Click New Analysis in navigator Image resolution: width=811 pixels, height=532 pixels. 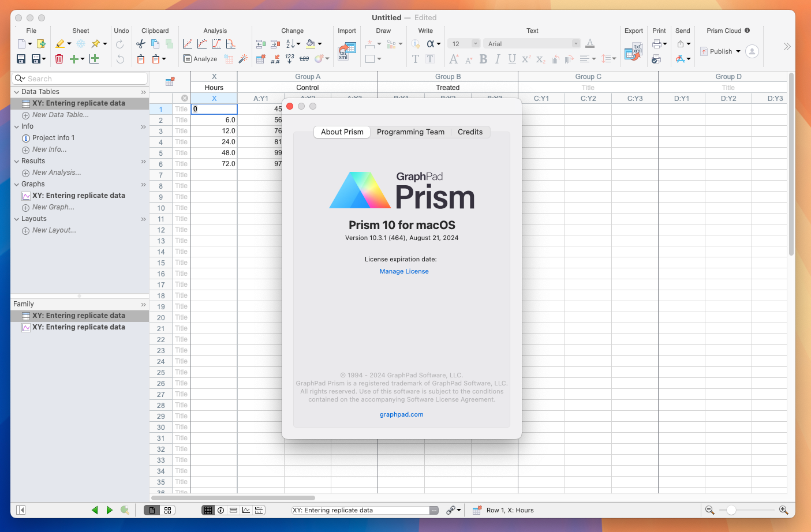(57, 173)
